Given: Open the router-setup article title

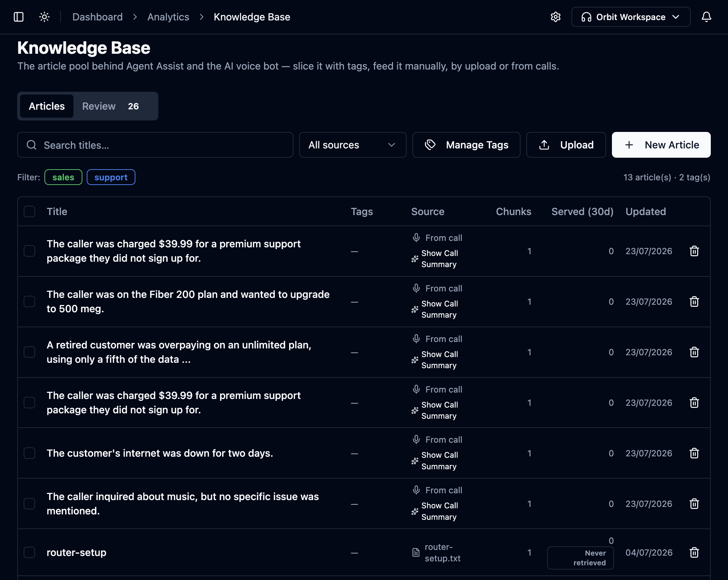Looking at the screenshot, I should pyautogui.click(x=76, y=552).
